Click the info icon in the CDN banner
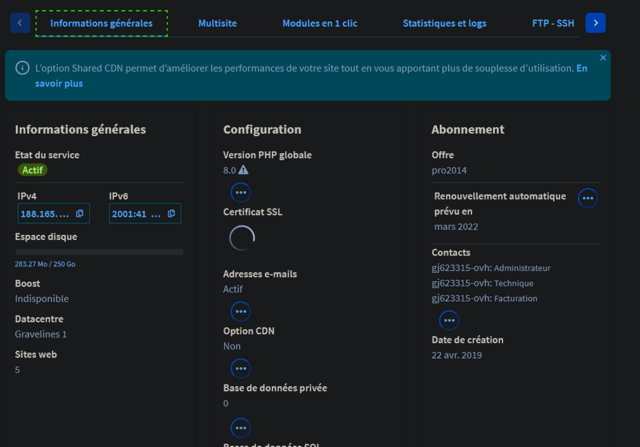Viewport: 640px width, 447px height. point(22,68)
